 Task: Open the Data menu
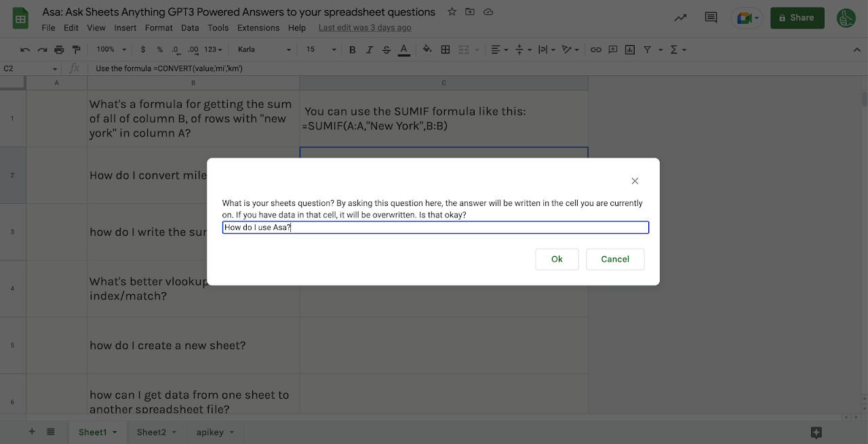coord(190,28)
